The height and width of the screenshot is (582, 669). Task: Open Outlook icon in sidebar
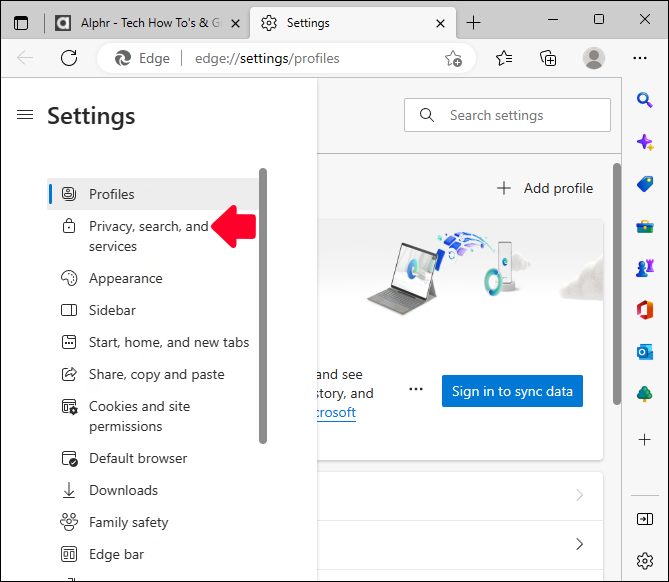point(645,352)
